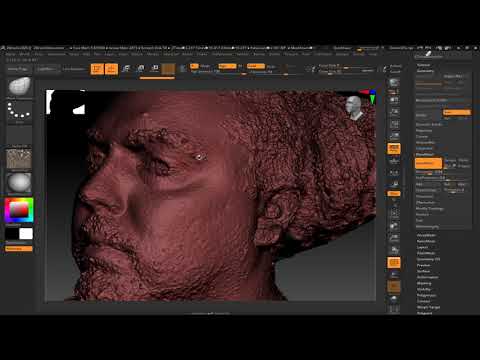Toggle the orange Persp perspective button
The image size is (480, 360).
point(394,148)
